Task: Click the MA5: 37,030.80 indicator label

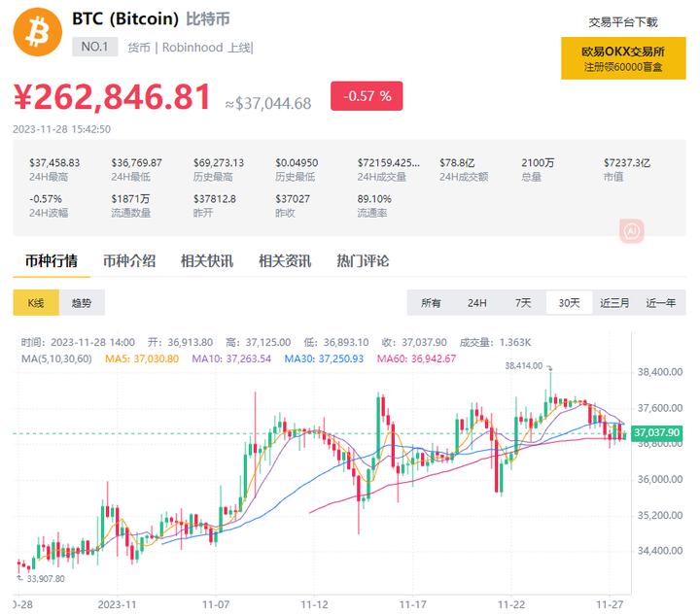Action: point(142,358)
